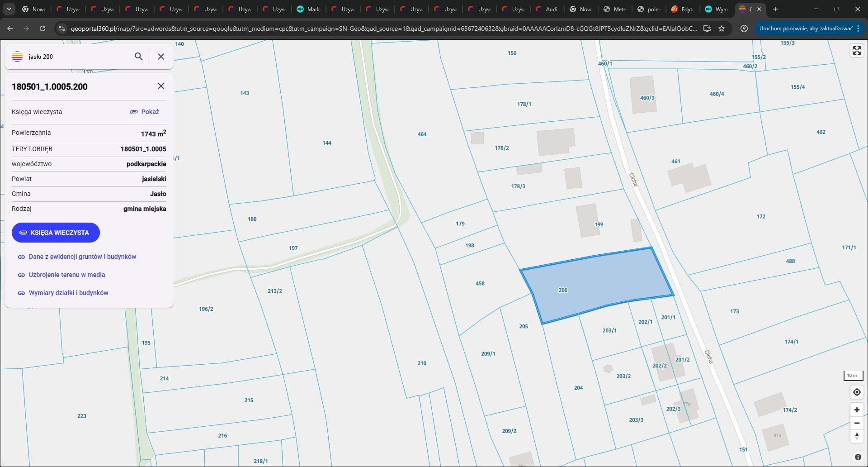Click parcel label 178/2 on map
This screenshot has height=467, width=868.
(502, 148)
